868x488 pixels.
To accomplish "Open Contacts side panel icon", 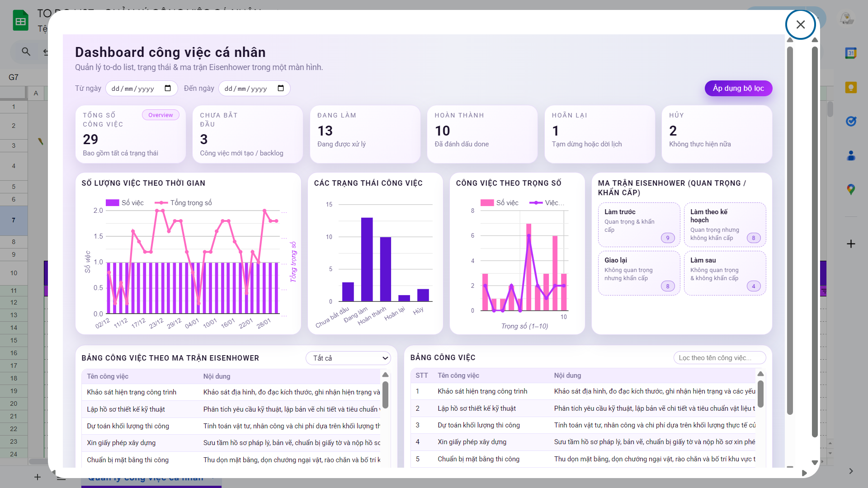I will coord(851,156).
